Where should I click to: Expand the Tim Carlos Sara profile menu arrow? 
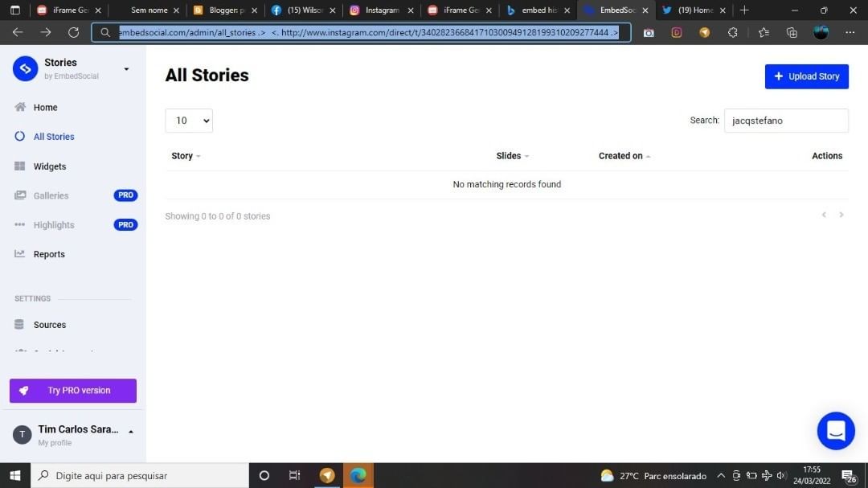point(131,432)
